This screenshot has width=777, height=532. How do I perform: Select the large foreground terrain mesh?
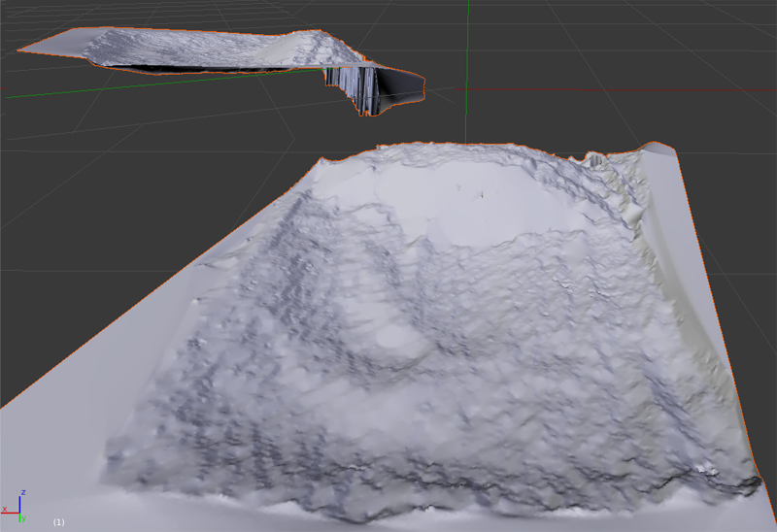click(437, 340)
